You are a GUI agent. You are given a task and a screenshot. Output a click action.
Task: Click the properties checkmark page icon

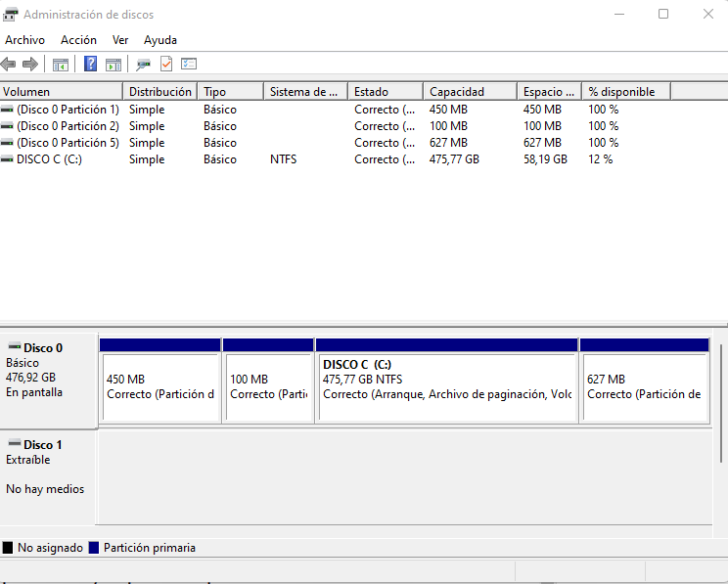point(166,65)
